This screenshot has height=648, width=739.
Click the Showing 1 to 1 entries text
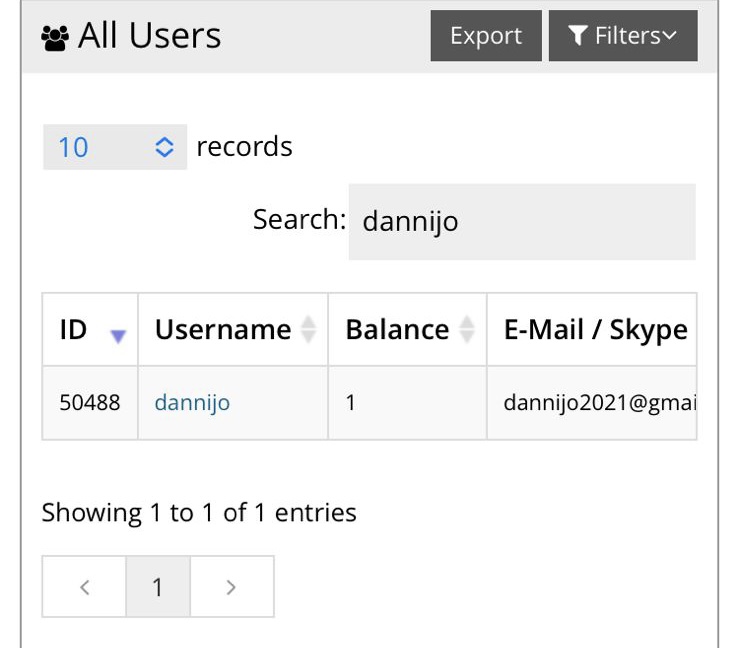point(199,513)
